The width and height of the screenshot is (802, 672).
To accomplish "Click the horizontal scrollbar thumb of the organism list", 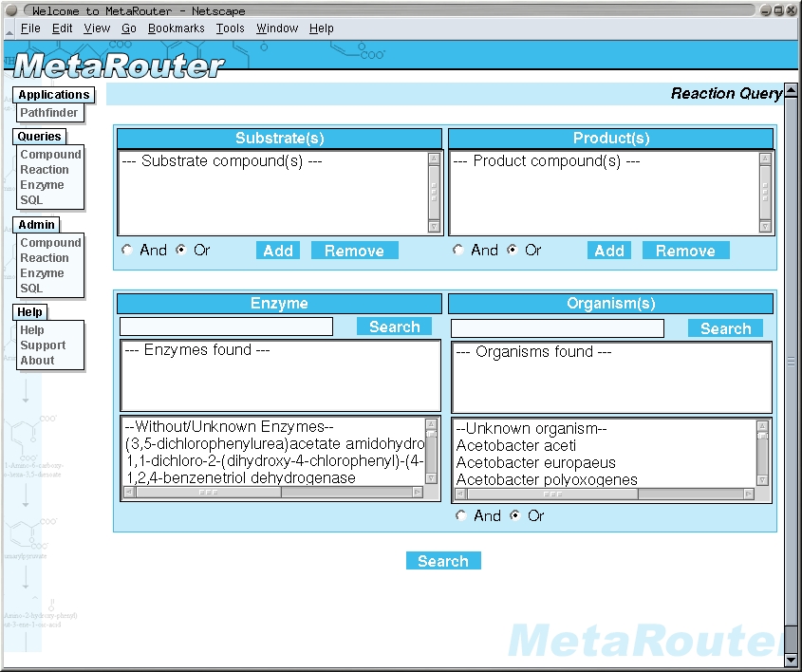I will [552, 494].
